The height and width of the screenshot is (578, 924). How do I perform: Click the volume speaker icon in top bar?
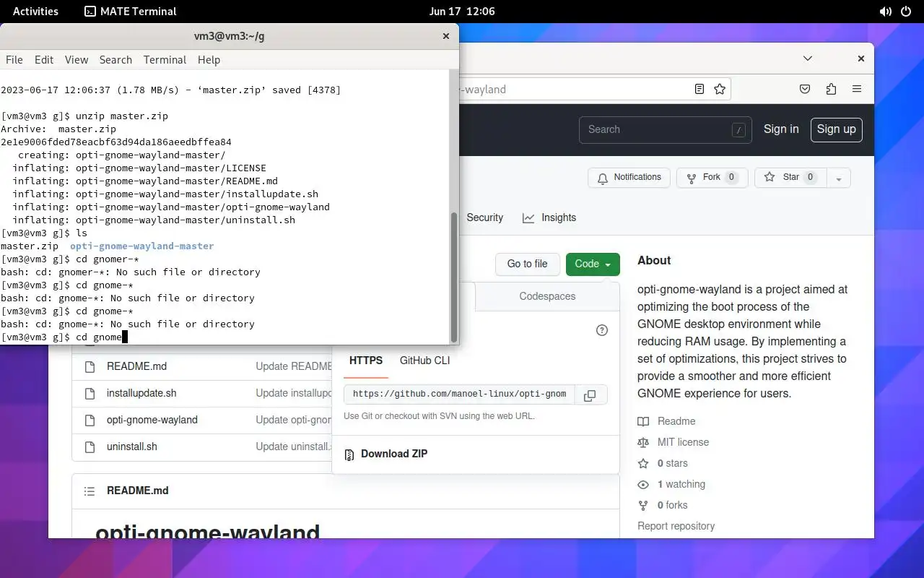(x=886, y=11)
